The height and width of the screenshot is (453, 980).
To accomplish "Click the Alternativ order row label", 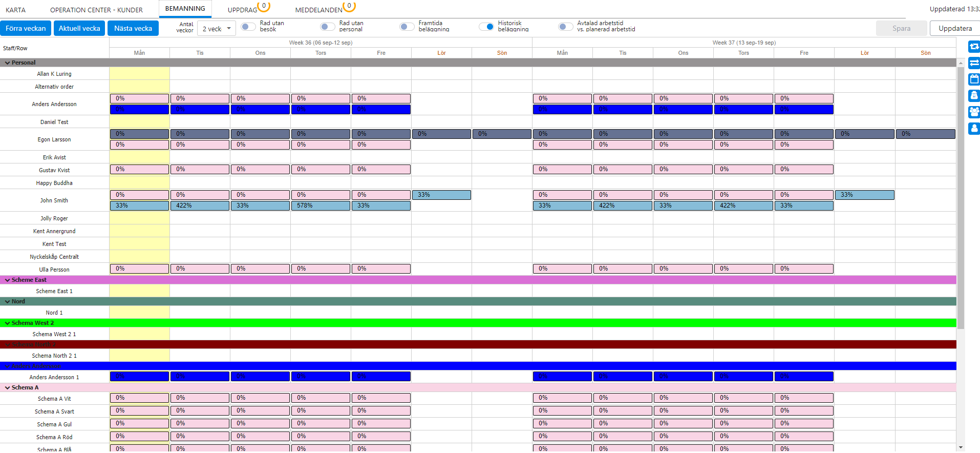I will (54, 87).
